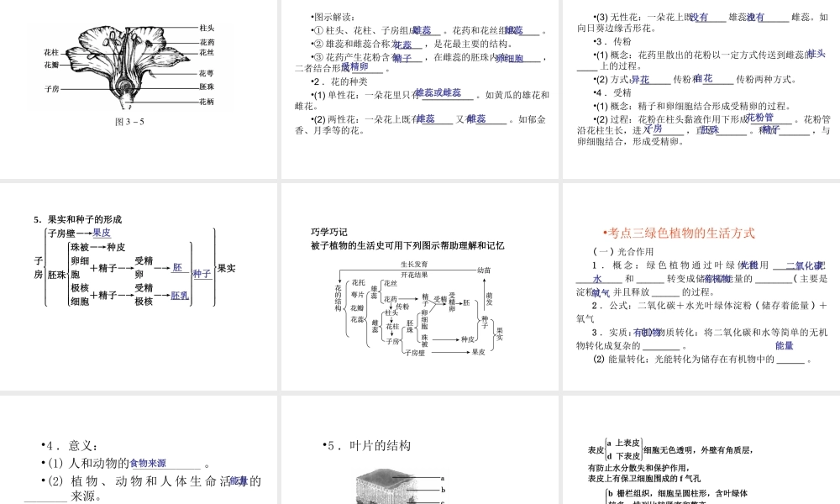Select the slide covering 传粉 and 受精
This screenshot has height=504, width=840.
[701, 89]
